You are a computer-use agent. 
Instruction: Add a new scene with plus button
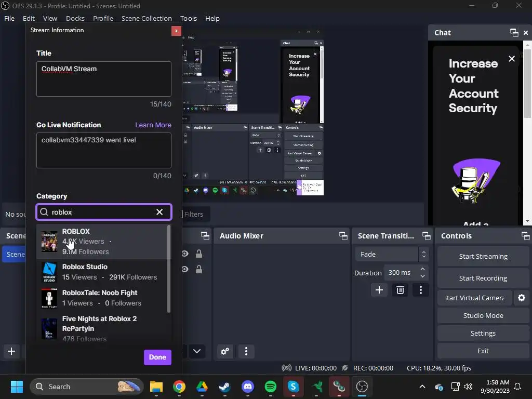11,351
